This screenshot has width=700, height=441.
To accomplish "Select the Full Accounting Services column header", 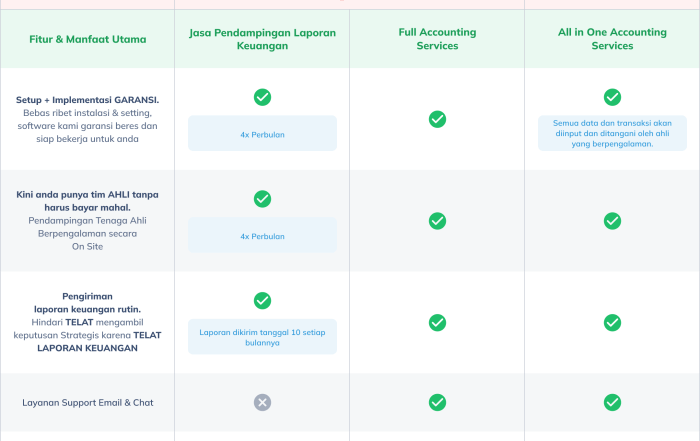I will coord(437,39).
